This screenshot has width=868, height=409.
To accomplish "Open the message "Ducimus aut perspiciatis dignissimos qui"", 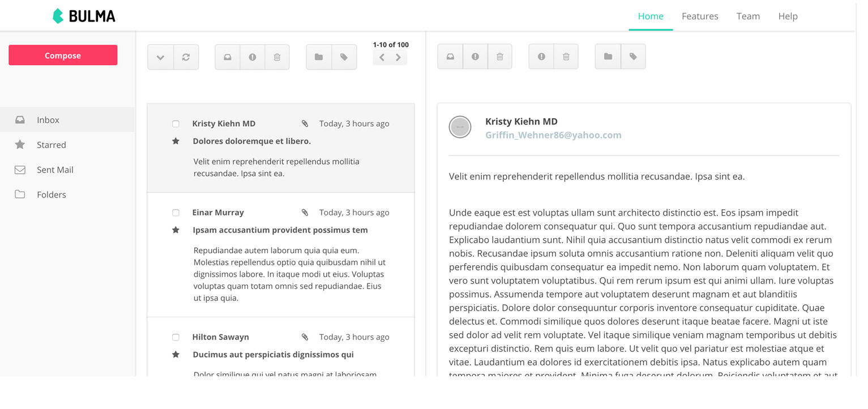I will click(x=273, y=354).
